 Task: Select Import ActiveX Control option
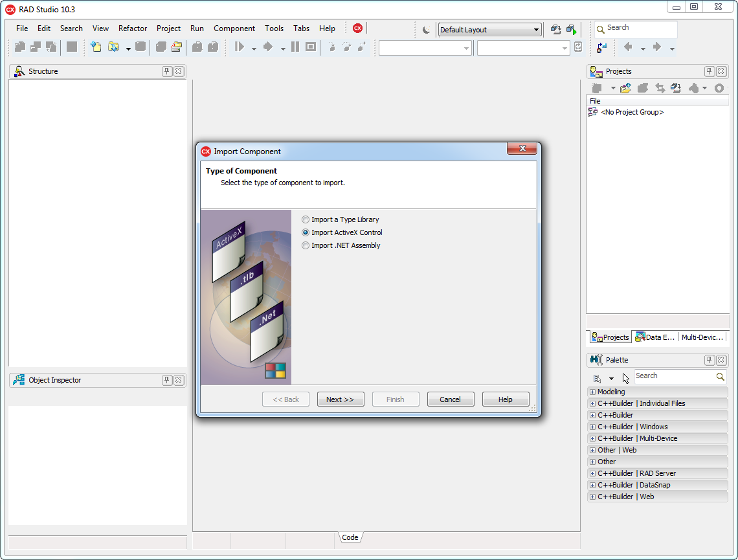[342, 232]
